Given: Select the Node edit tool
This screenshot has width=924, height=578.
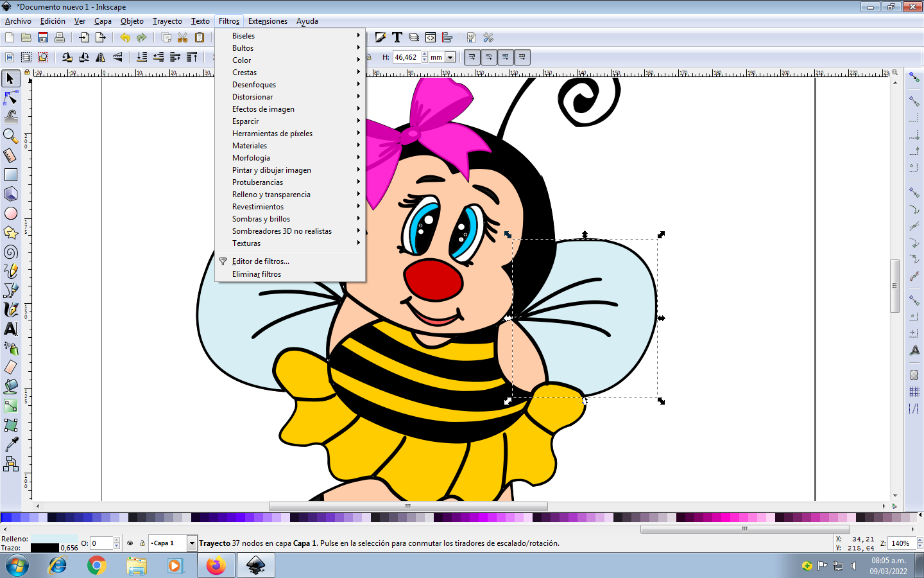Looking at the screenshot, I should pyautogui.click(x=10, y=98).
